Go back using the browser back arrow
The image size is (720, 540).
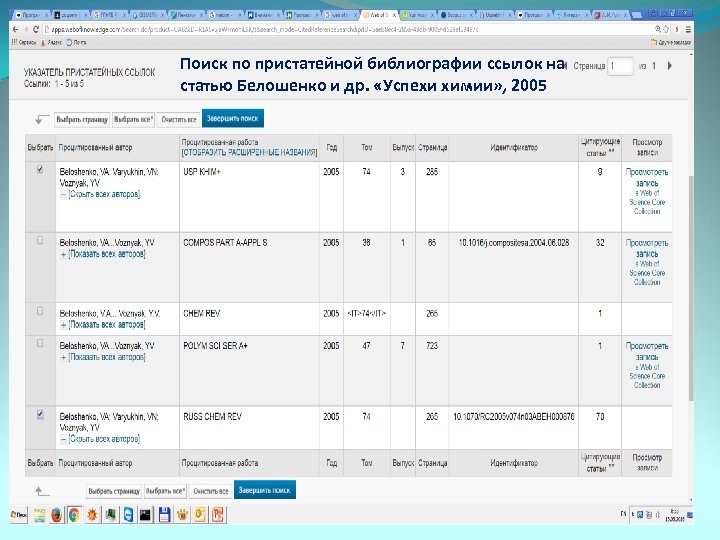click(x=15, y=29)
